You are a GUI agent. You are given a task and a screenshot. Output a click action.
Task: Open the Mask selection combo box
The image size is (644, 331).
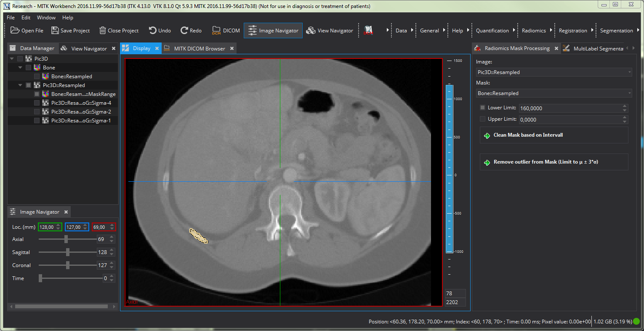554,93
